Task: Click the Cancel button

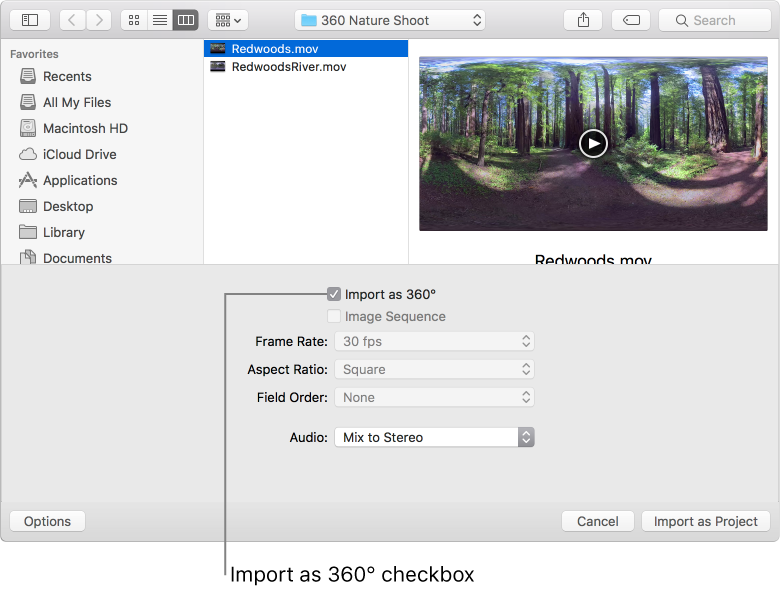Action: click(x=597, y=521)
